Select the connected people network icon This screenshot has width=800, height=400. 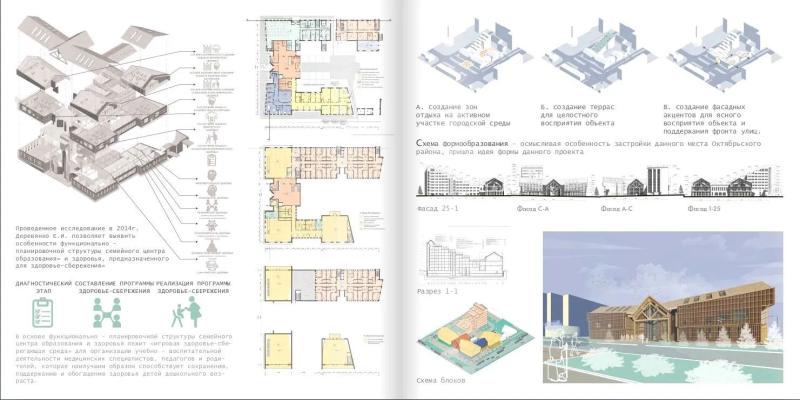click(108, 312)
